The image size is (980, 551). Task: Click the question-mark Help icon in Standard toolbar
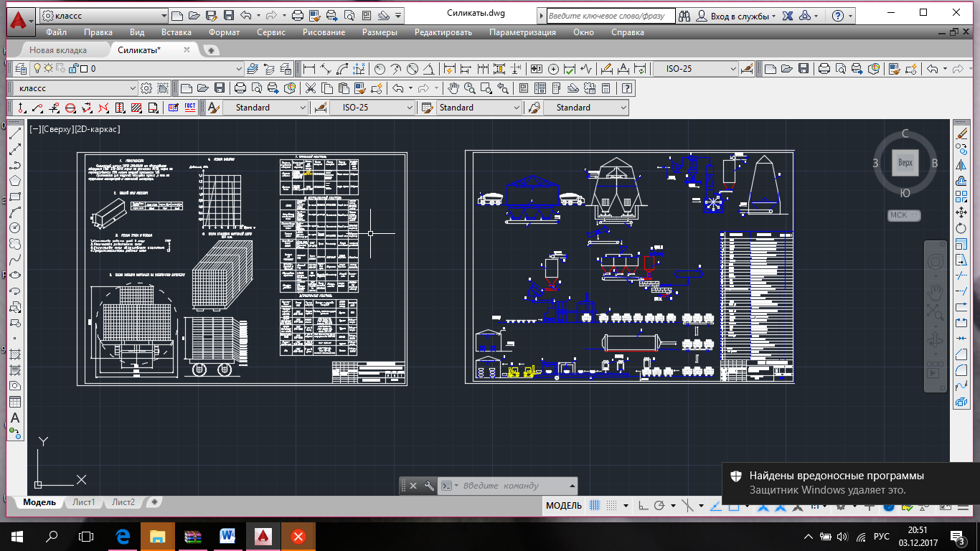627,88
